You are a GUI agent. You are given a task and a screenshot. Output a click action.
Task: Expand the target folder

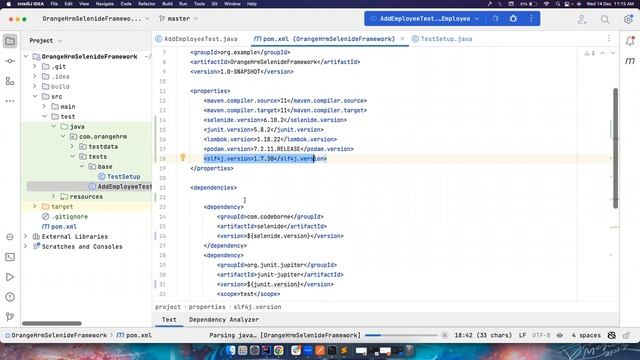pyautogui.click(x=35, y=207)
